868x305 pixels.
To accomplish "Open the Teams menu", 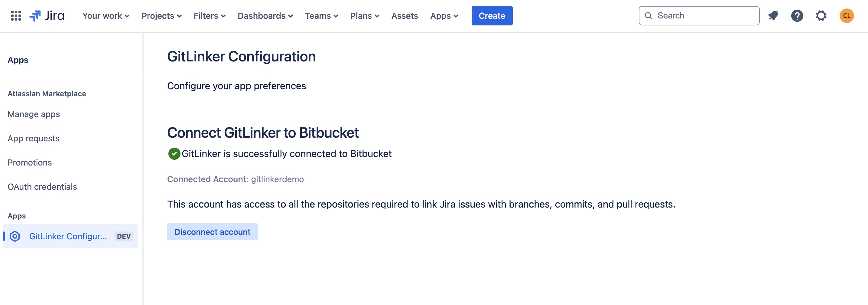I will (321, 16).
